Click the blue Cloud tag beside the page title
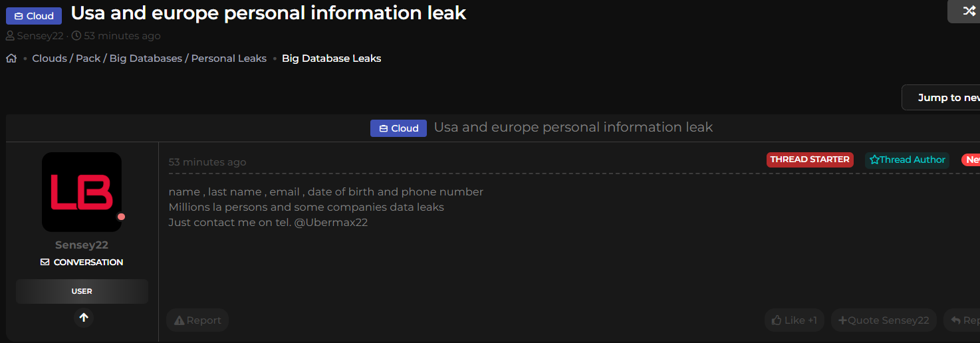 34,16
